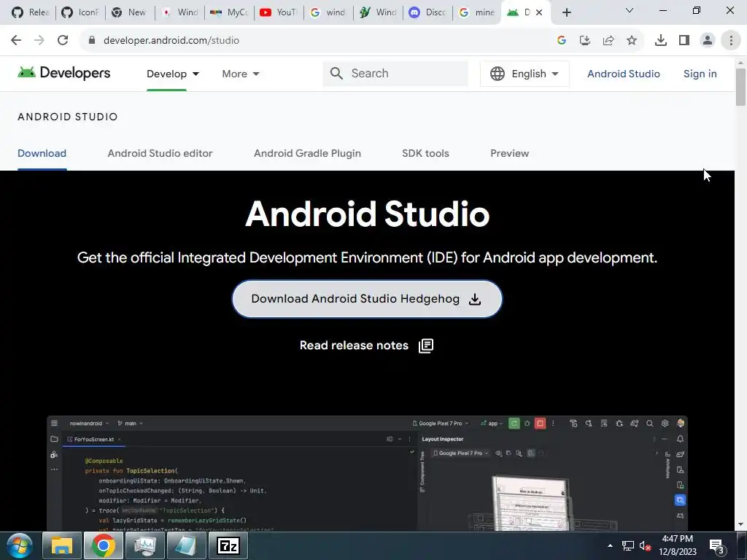Click the release notes document icon
The image size is (747, 560).
click(426, 346)
